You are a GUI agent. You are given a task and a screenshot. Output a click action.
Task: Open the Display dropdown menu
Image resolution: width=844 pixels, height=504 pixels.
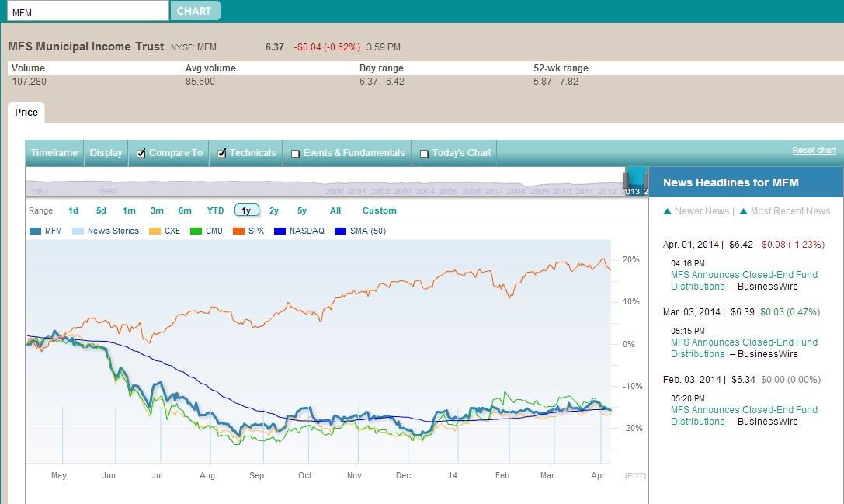click(x=106, y=153)
